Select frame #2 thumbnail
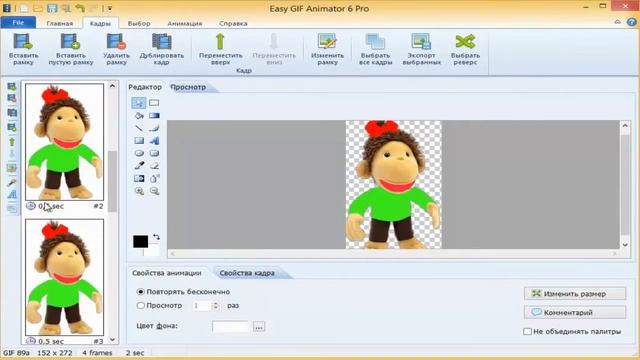Image resolution: width=640 pixels, height=360 pixels. pyautogui.click(x=64, y=142)
